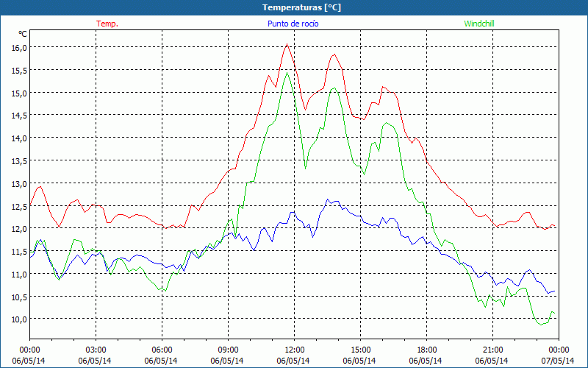The height and width of the screenshot is (368, 588).
Task: Click the '11,0' y-axis label
Action: click(19, 274)
